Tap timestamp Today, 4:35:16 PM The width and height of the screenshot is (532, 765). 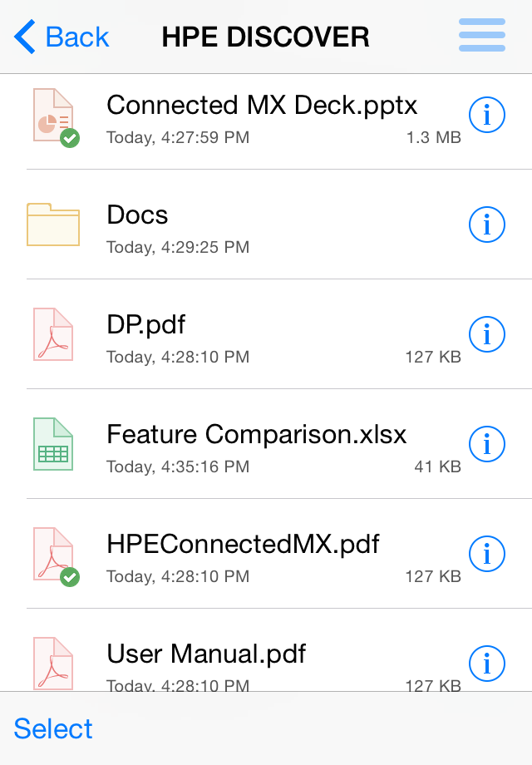point(178,467)
